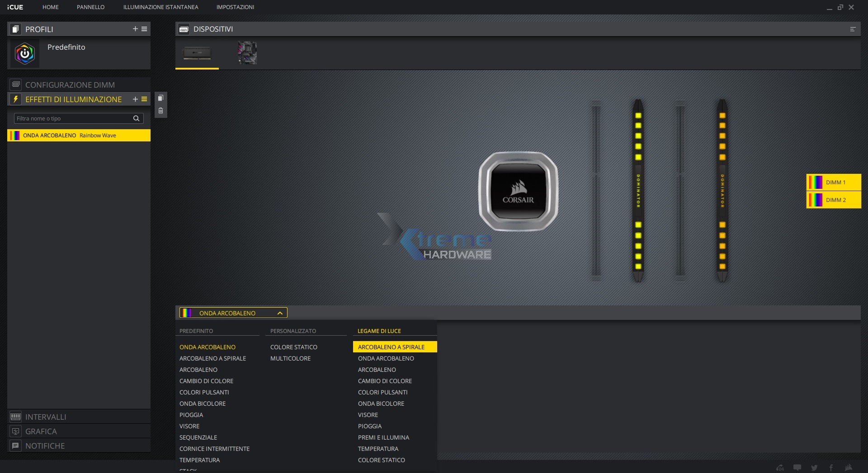Copy the selected lighting effect

160,98
